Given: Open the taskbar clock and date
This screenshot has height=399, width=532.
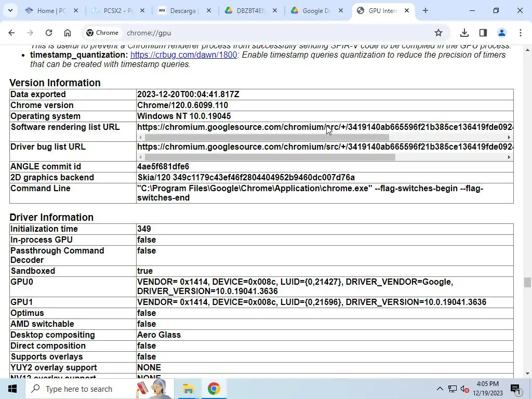Looking at the screenshot, I should 487,389.
